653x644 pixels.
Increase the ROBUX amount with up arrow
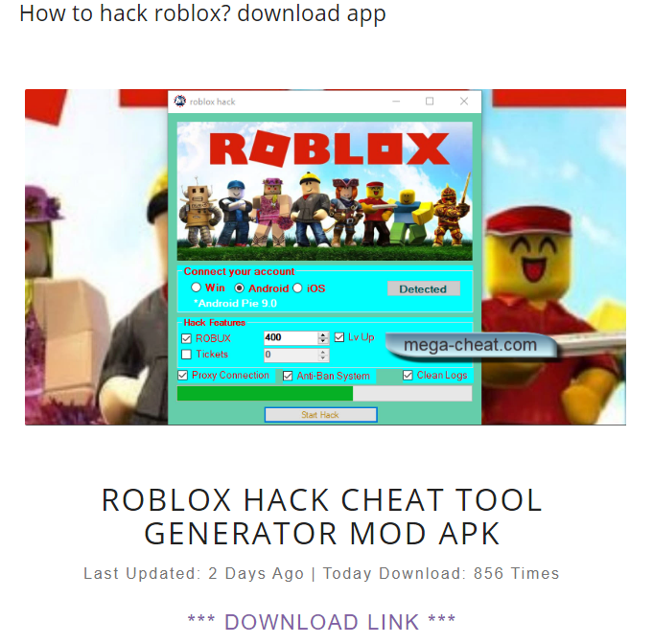pyautogui.click(x=323, y=334)
